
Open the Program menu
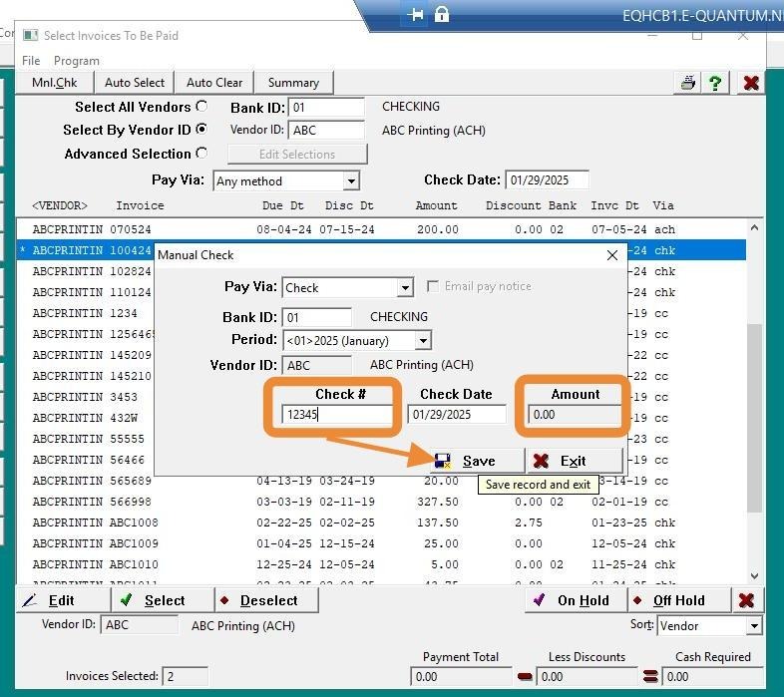pyautogui.click(x=77, y=61)
